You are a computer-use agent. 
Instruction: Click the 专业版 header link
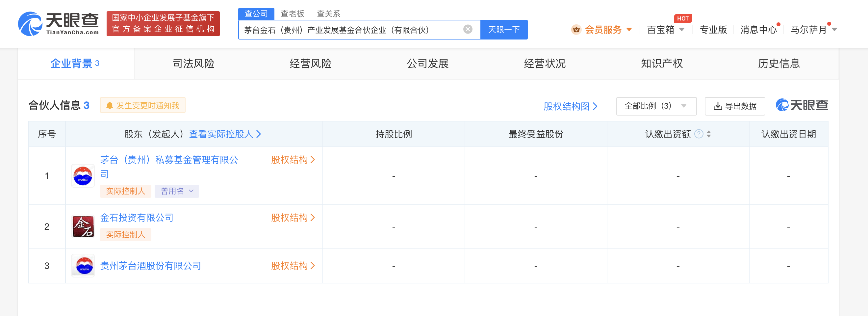click(x=713, y=30)
